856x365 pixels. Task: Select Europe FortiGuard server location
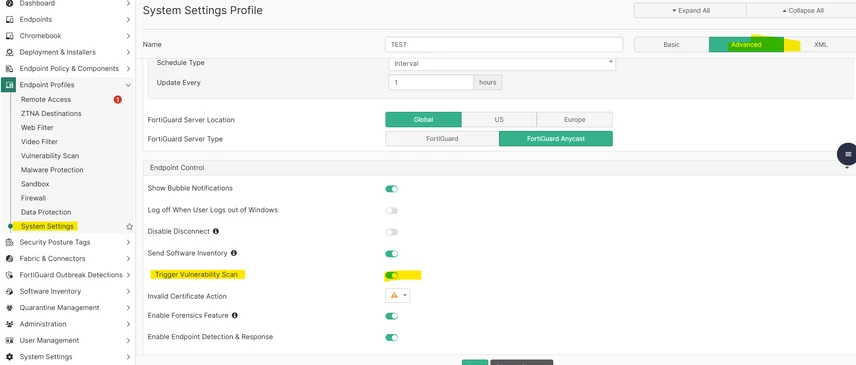pos(575,119)
